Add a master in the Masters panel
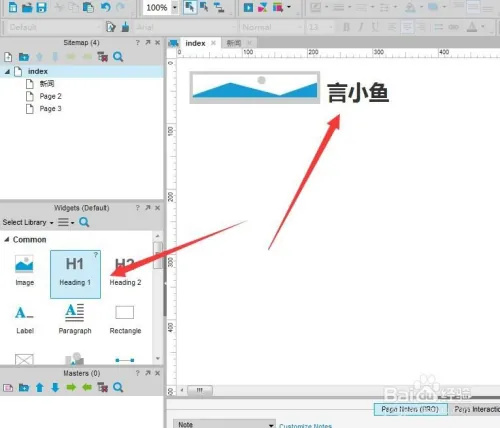Screen dimensions: 500x428 click(8, 388)
